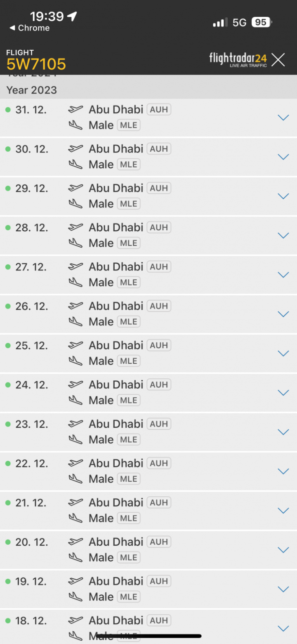
Task: Click green status dot for 21. 12.
Action: click(8, 503)
